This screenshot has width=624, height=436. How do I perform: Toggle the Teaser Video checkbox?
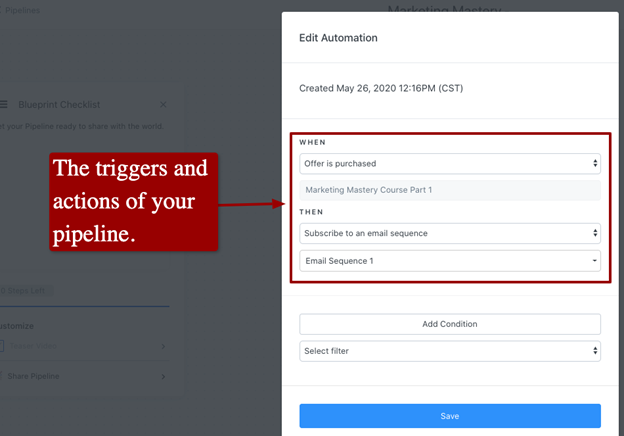(x=2, y=346)
